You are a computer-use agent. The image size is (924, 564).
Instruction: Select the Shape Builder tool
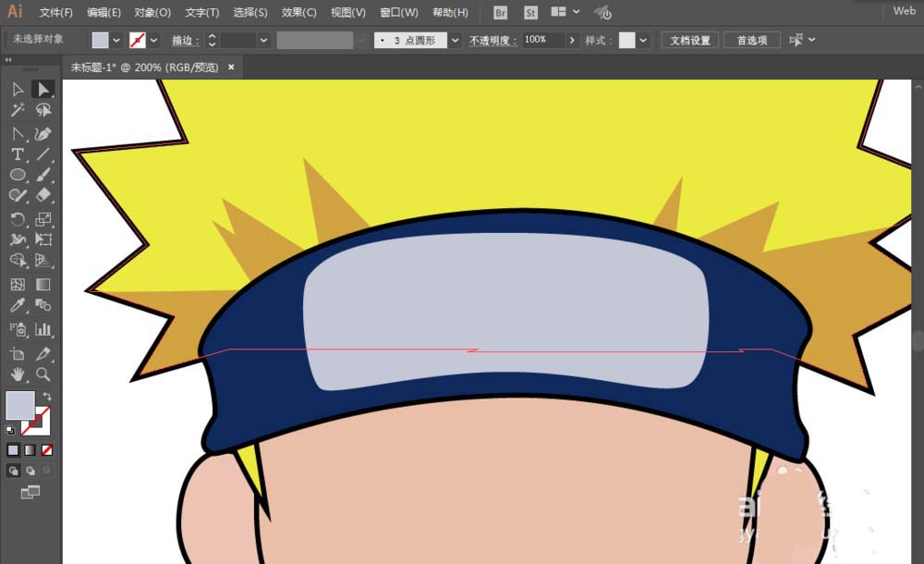coord(18,260)
